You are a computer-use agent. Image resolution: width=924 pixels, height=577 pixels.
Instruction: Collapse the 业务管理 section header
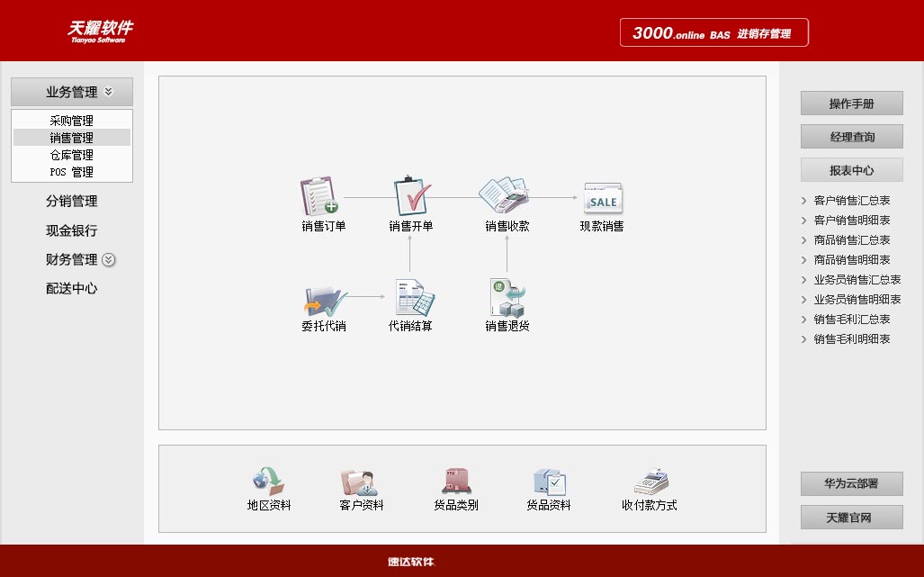(72, 92)
